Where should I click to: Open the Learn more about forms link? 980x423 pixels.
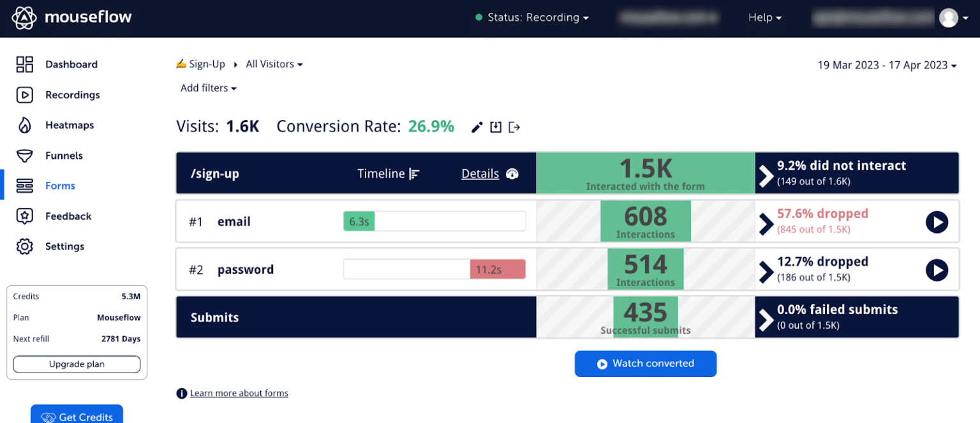(239, 393)
